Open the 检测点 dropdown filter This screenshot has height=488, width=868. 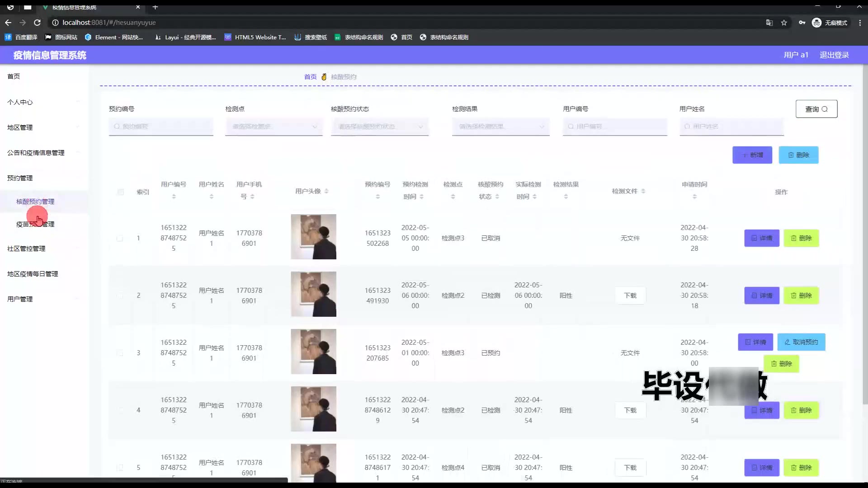coord(274,127)
